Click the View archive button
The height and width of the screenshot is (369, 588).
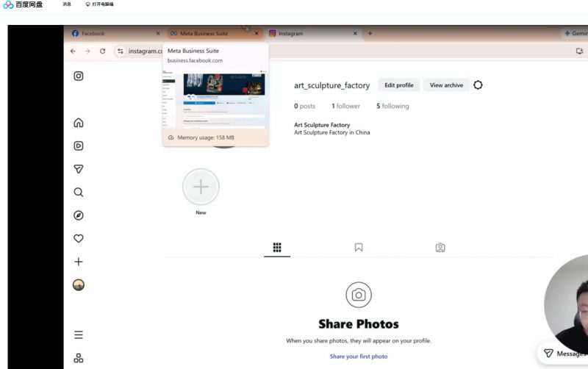pyautogui.click(x=446, y=85)
